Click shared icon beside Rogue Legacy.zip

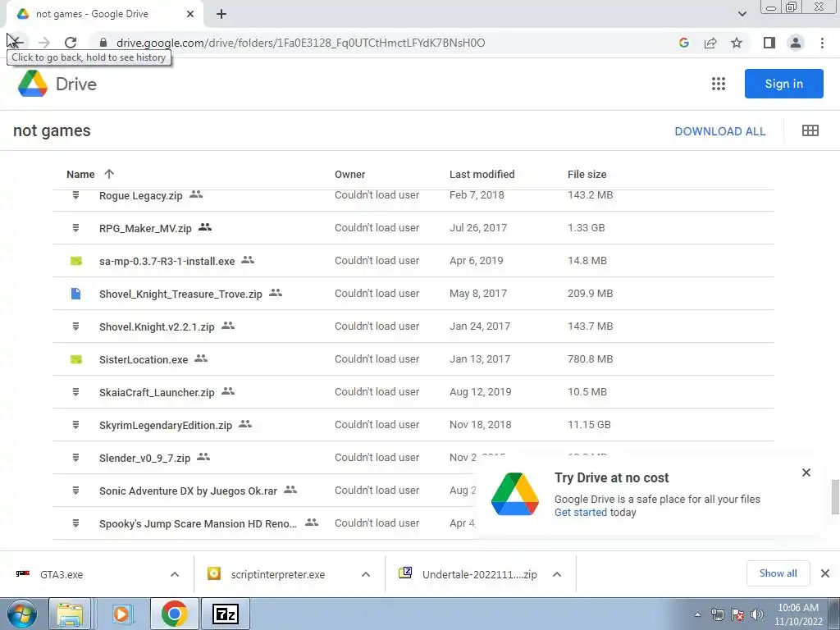[196, 194]
